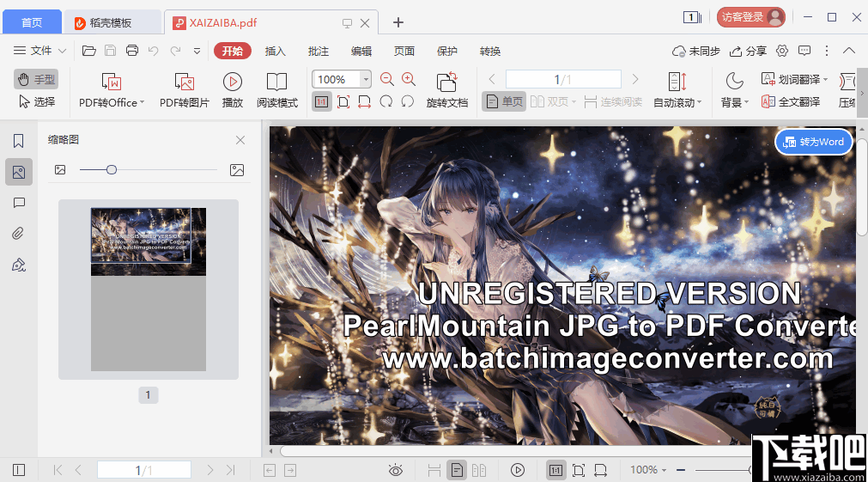
Task: Go to the 首页 home tab
Action: 32,22
